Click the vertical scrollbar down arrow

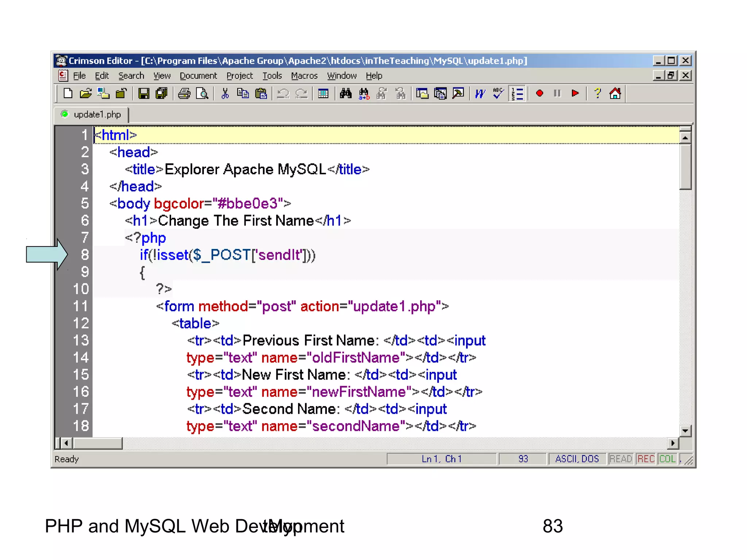coord(685,431)
